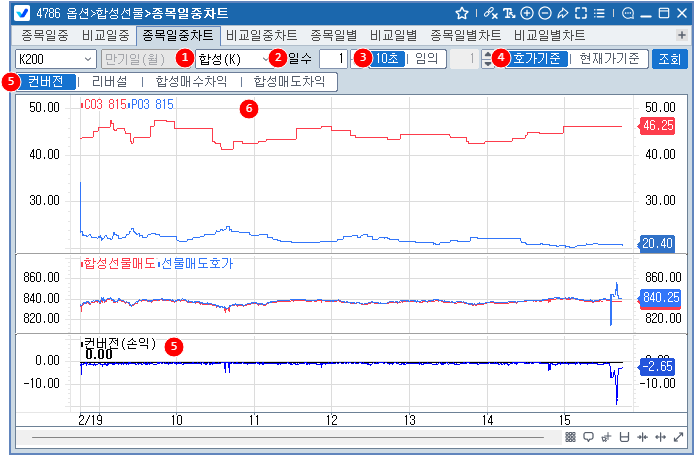Click the diagonal expand arrow icon at bottom right
The height and width of the screenshot is (456, 695).
pos(677,437)
